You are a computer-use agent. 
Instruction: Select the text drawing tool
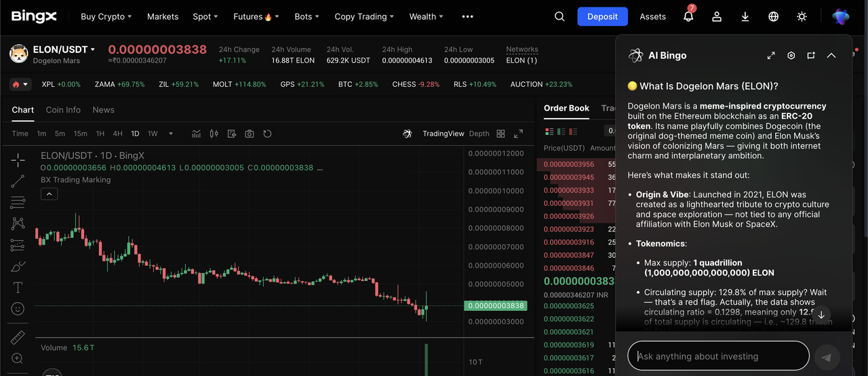18,288
